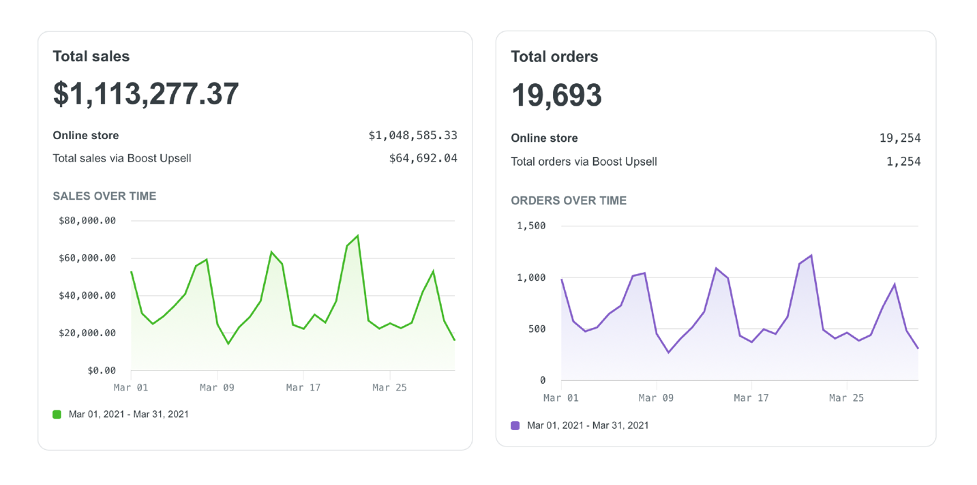Click the Mar 17 label on orders chart
The width and height of the screenshot is (977, 485).
(x=751, y=397)
